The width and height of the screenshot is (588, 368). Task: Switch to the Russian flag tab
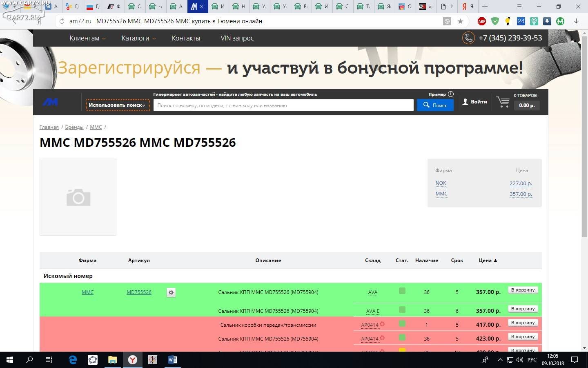point(94,7)
